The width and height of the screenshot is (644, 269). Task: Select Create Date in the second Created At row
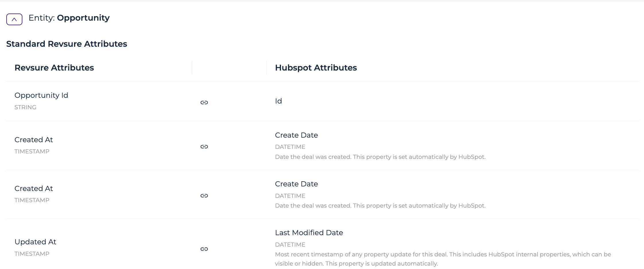click(x=296, y=184)
